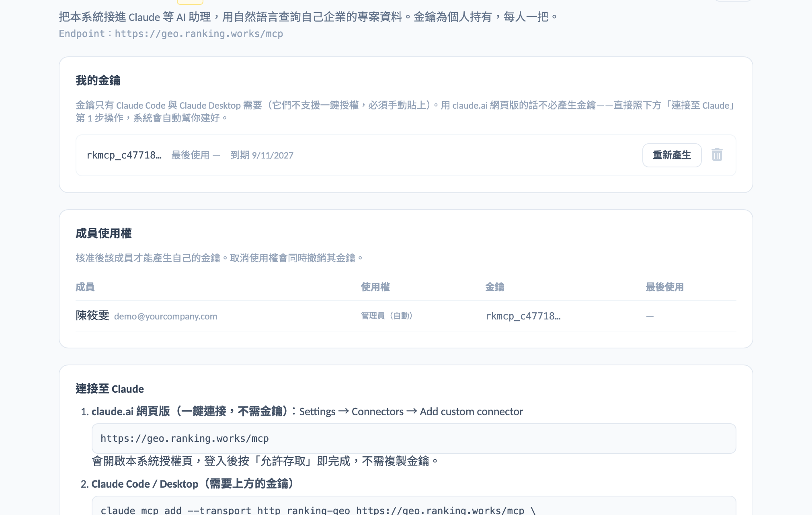812x515 pixels.
Task: Click the 成員 column header
Action: coord(85,287)
